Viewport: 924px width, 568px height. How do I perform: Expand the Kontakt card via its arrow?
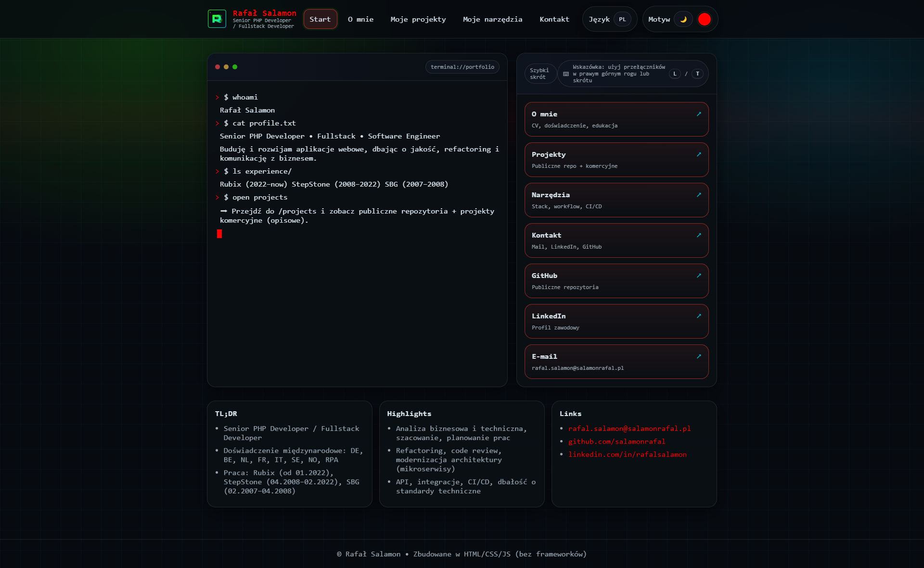pos(699,236)
